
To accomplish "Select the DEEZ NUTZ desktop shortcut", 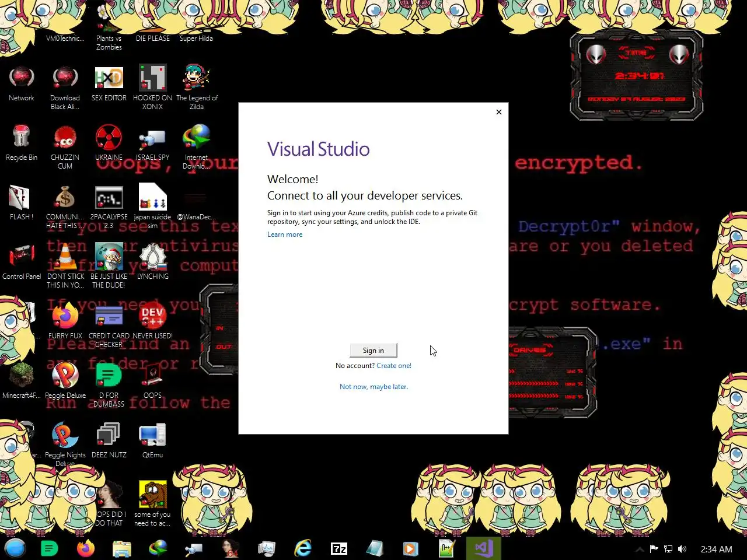I will coord(109,440).
